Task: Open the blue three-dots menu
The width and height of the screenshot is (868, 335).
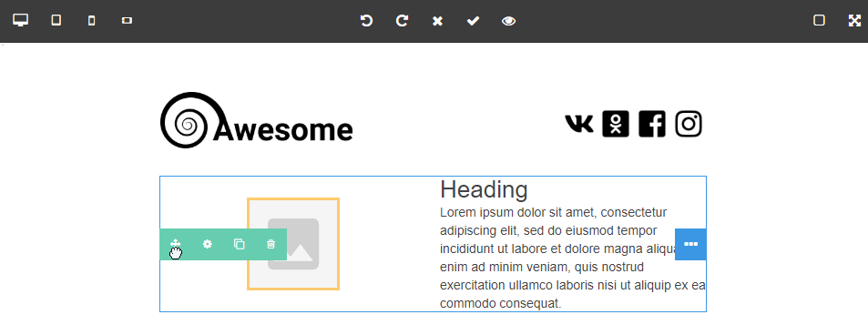Action: click(x=691, y=244)
